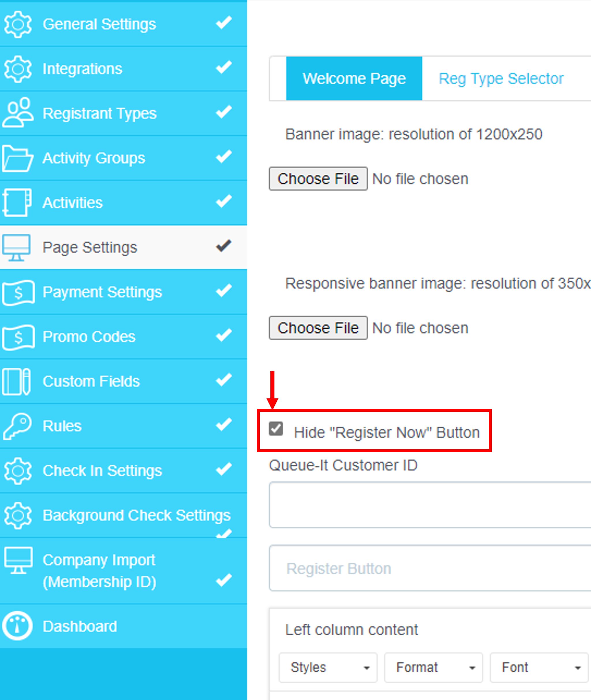Click Choose File for the banner image
Screen dimensions: 591x700
click(x=318, y=178)
